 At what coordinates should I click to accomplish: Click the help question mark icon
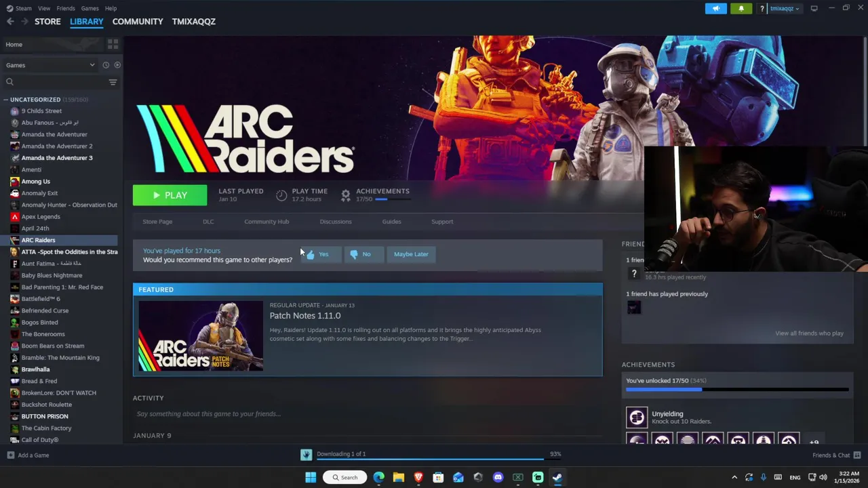(762, 9)
